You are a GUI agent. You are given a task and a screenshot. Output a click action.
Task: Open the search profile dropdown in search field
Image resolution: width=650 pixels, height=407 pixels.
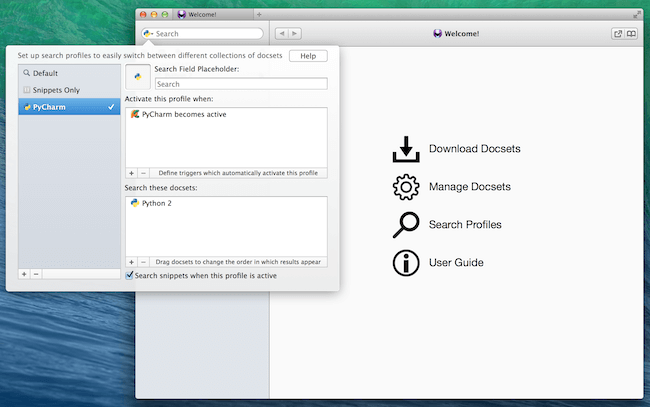[x=148, y=34]
